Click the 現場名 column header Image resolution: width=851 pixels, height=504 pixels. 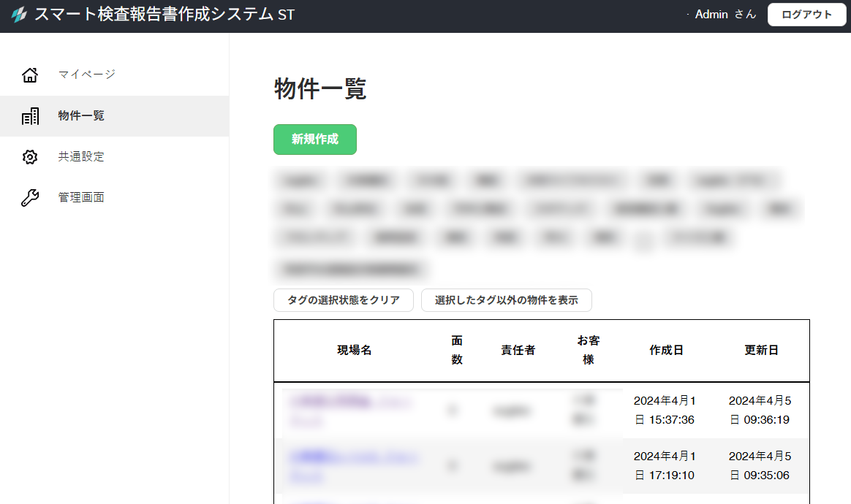click(355, 351)
